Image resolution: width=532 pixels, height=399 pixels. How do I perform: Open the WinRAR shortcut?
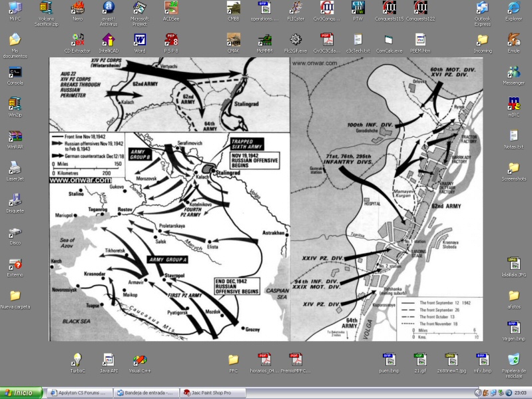coord(15,135)
